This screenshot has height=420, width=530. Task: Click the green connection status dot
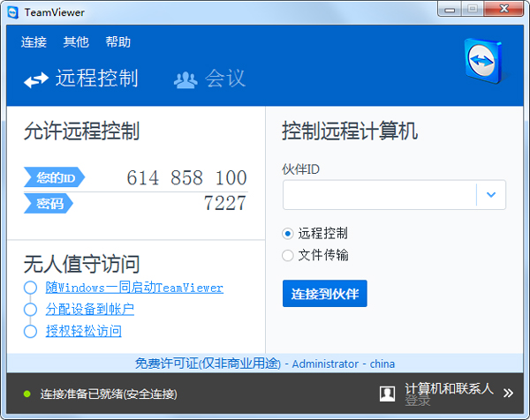coord(27,394)
